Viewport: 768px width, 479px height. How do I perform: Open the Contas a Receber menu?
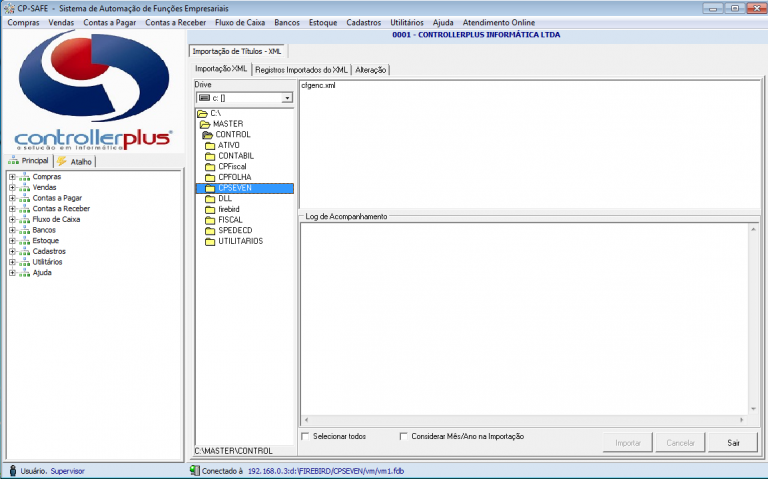(175, 23)
